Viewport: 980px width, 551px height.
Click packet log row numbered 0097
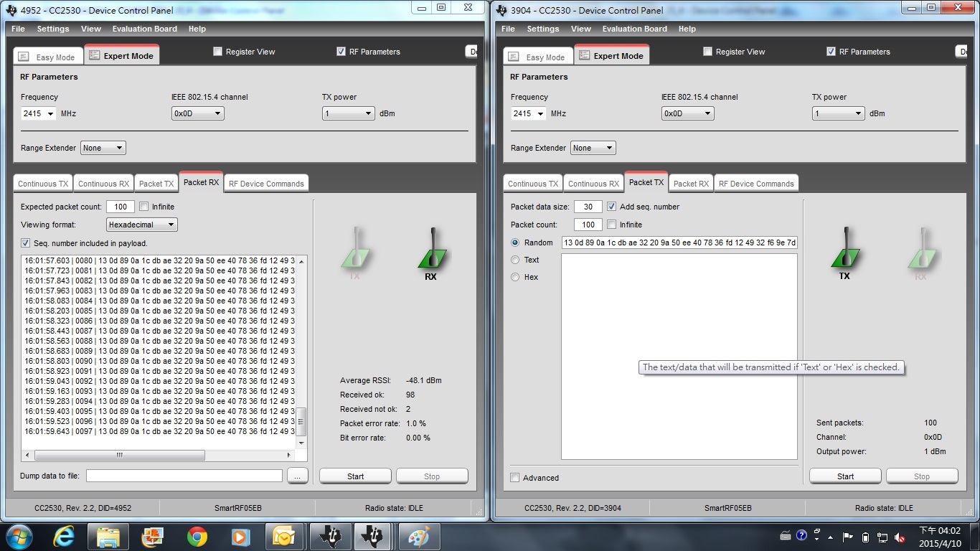(159, 431)
